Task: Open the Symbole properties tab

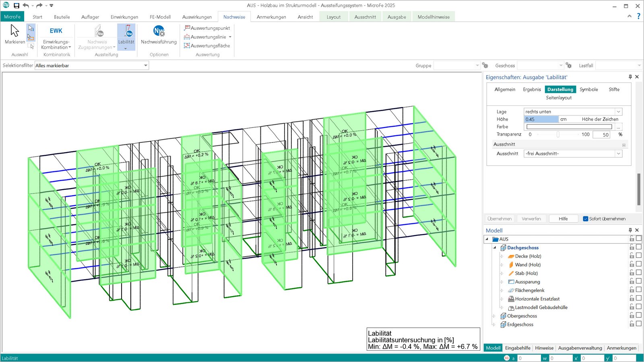Action: click(588, 89)
